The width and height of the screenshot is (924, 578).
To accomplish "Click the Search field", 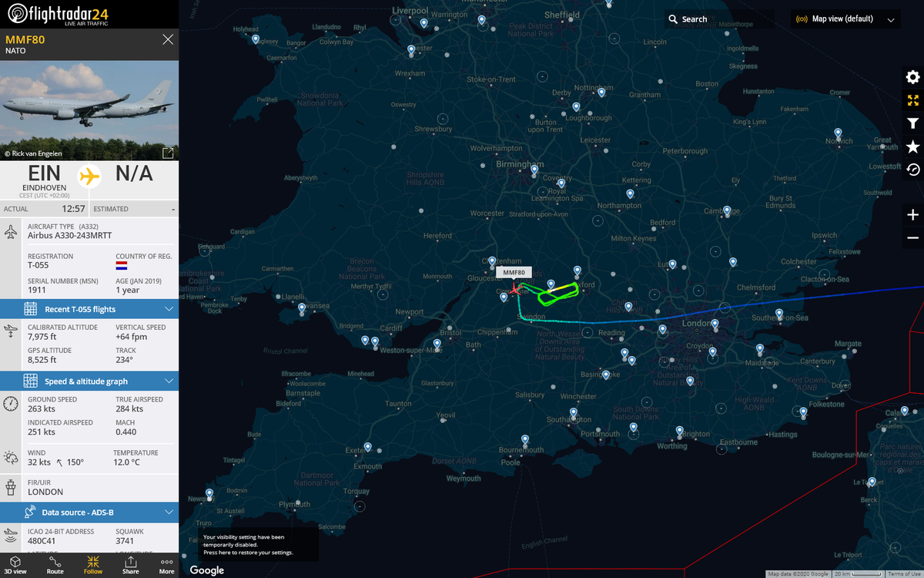I will click(x=719, y=19).
